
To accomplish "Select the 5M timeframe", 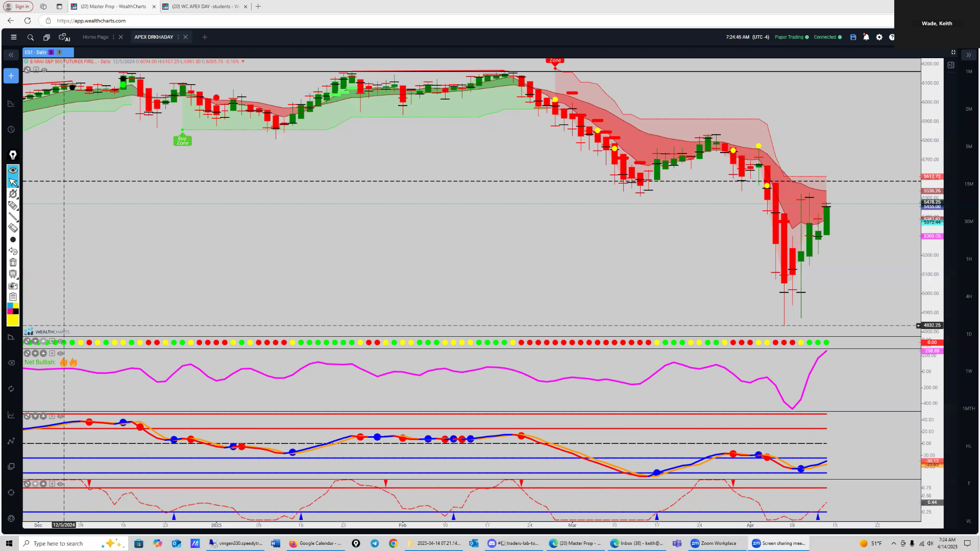I will click(x=968, y=146).
